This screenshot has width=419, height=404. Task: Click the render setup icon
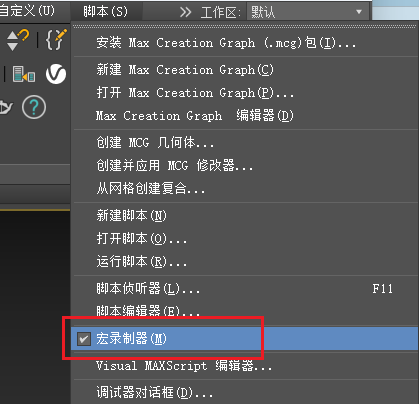click(x=23, y=74)
